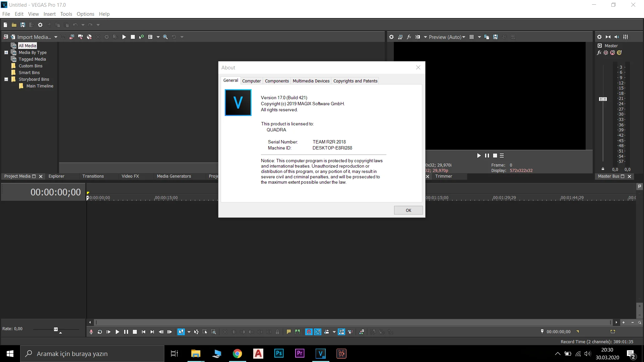Select the Zoom Edit tool in timeline toolbar
Viewport: 644px width, 362px height.
coord(214,332)
